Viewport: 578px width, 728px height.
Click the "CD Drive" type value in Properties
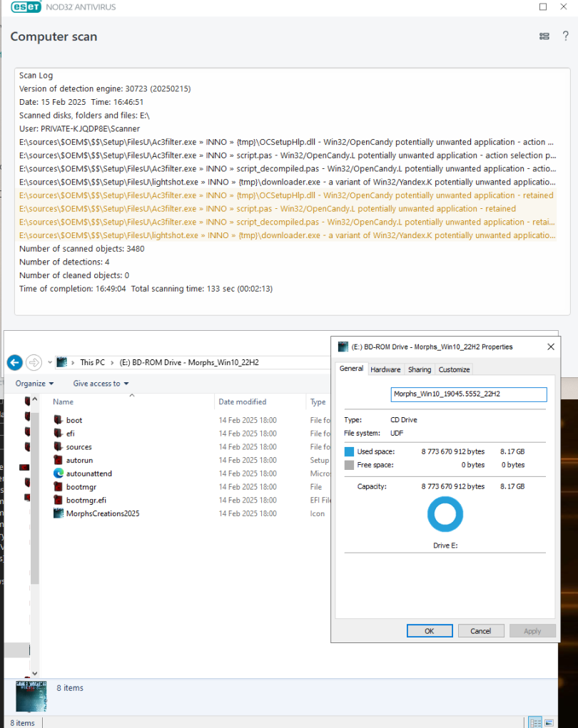tap(404, 420)
